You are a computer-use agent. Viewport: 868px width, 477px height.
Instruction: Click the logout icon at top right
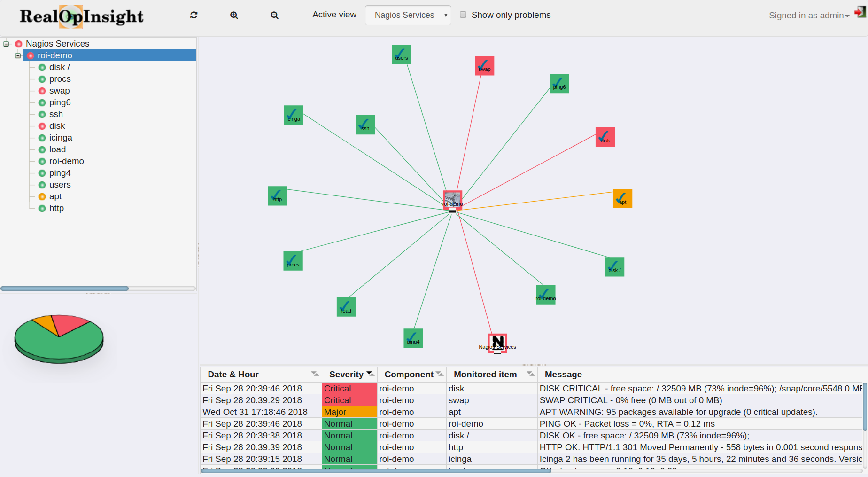point(860,13)
